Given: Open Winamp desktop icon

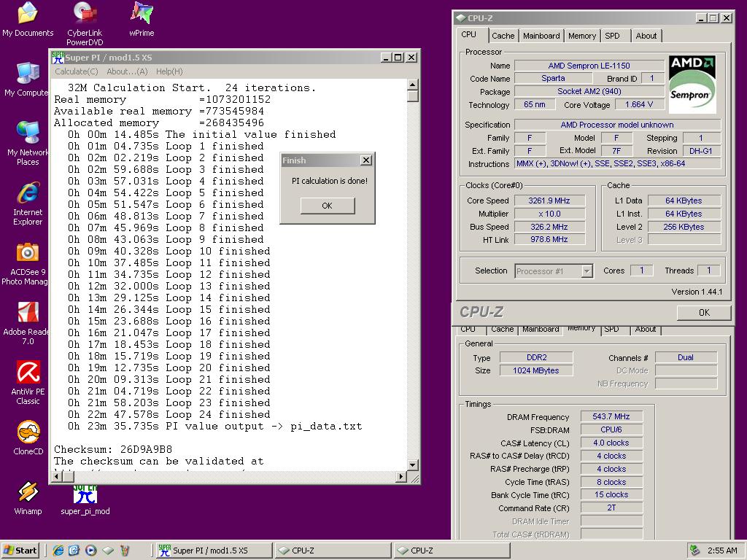Looking at the screenshot, I should point(28,498).
